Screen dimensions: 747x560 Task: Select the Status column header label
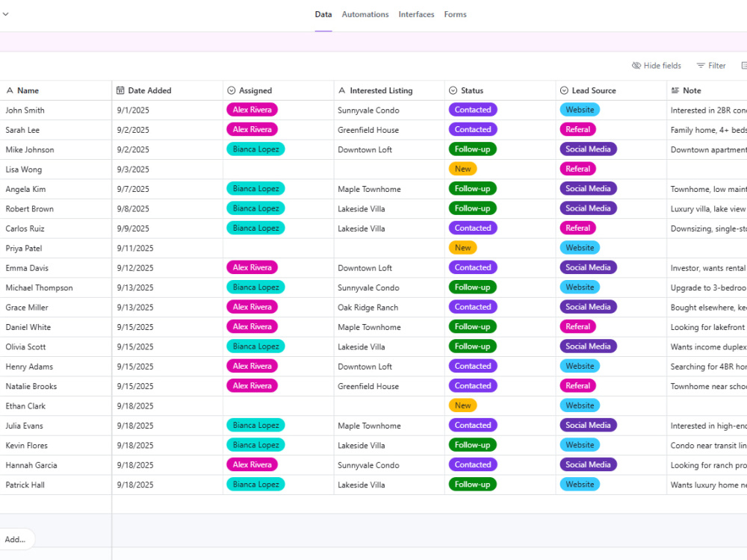pos(472,90)
